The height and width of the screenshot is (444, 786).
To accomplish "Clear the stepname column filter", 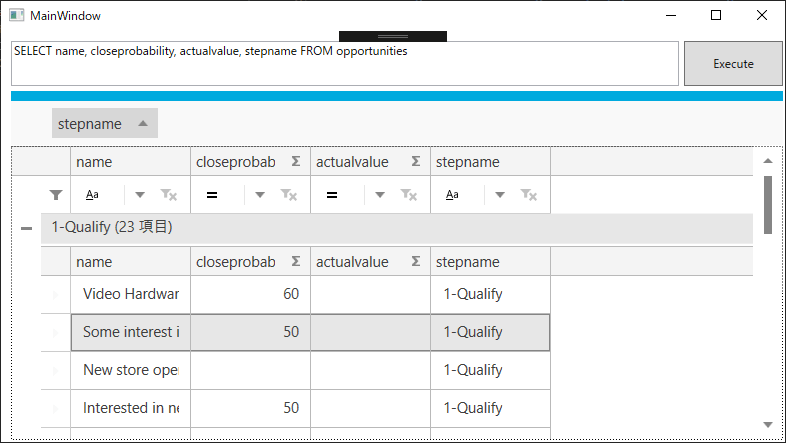I will click(529, 195).
